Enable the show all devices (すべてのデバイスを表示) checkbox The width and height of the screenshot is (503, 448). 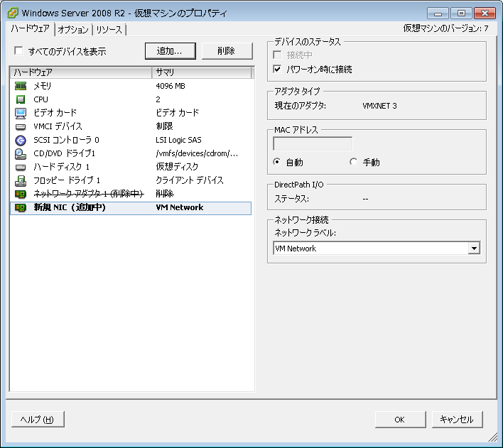tap(18, 50)
